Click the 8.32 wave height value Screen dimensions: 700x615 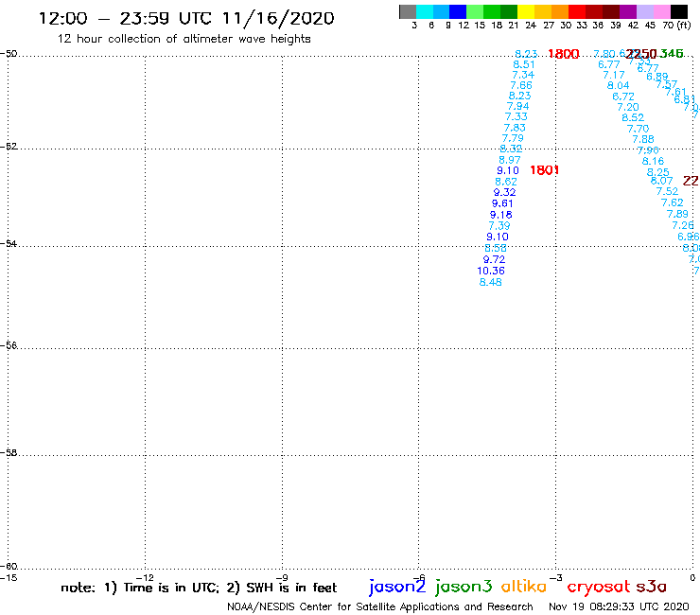tap(511, 149)
